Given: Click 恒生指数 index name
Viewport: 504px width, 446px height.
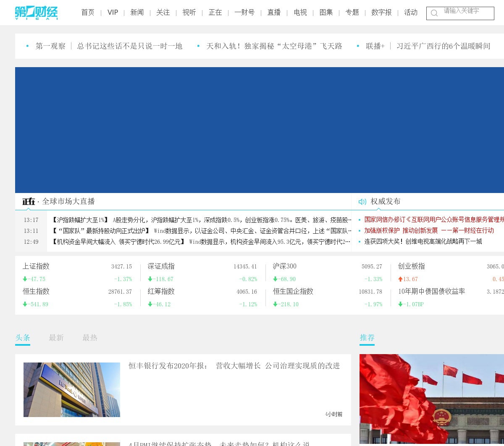Looking at the screenshot, I should point(36,291).
